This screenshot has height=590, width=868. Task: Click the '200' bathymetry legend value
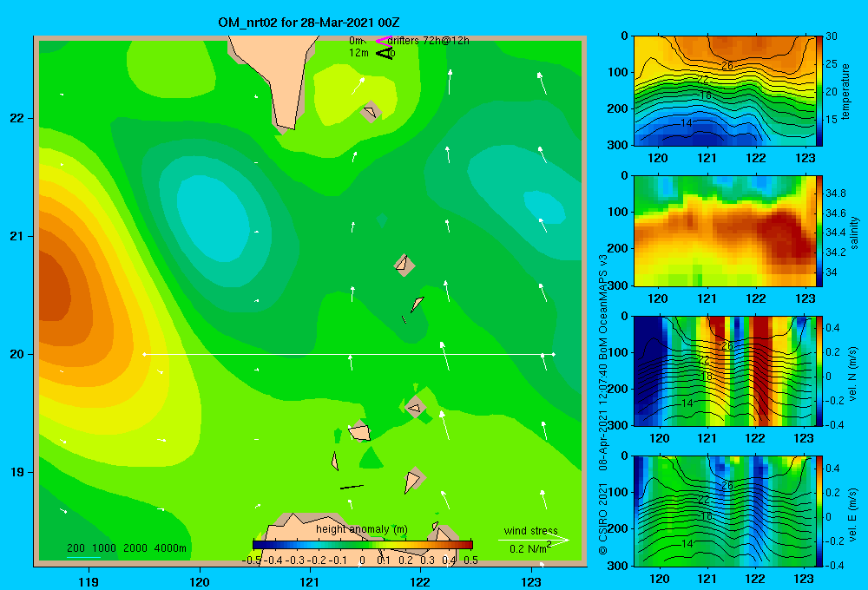tap(76, 548)
